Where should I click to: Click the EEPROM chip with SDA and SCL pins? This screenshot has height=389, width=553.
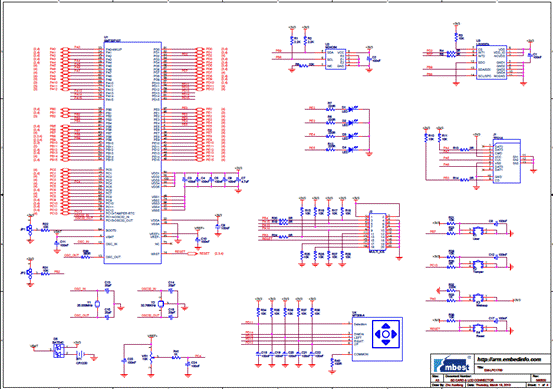point(335,59)
